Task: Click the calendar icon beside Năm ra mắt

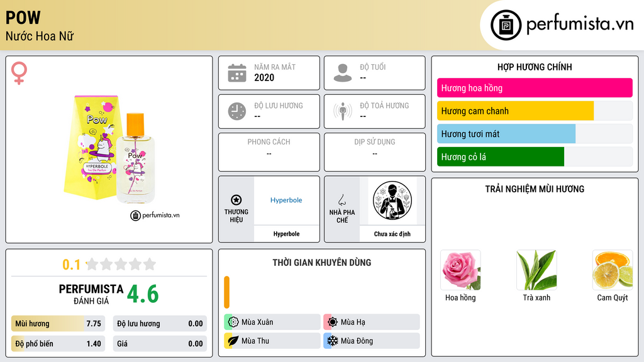Action: [x=237, y=73]
